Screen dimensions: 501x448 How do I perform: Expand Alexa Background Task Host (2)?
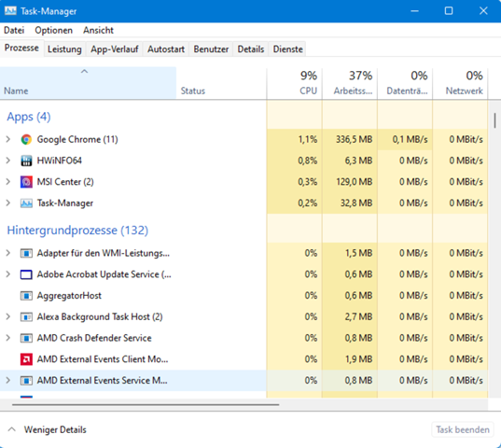[8, 316]
